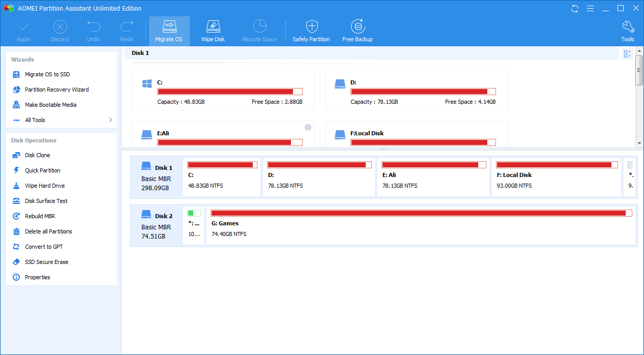Select D: 78.13GB NTFS block in Disk 1

(x=319, y=177)
